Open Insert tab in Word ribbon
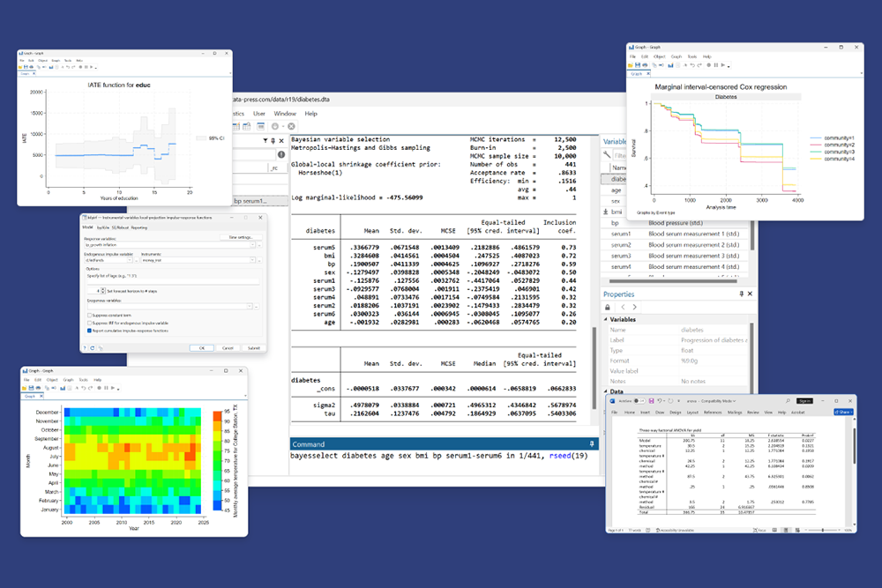The height and width of the screenshot is (588, 882). click(645, 412)
